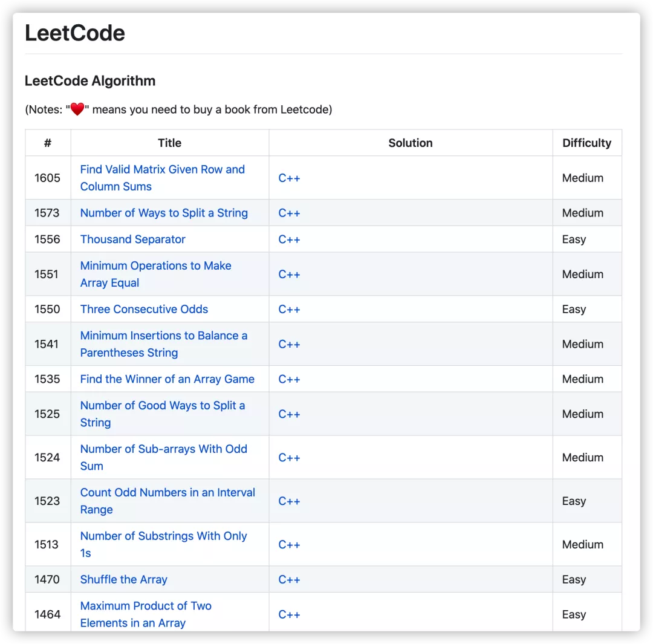The height and width of the screenshot is (644, 653).
Task: Click the Shuffle the Array problem link
Action: [x=123, y=579]
